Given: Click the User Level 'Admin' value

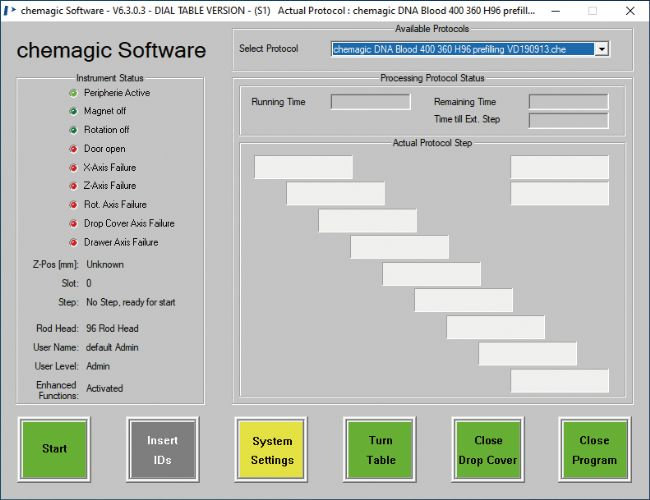Looking at the screenshot, I should click(98, 366).
